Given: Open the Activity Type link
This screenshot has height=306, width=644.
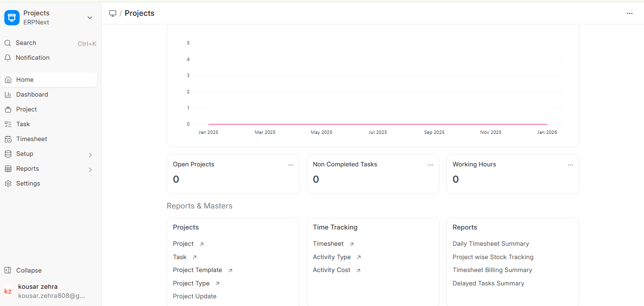Looking at the screenshot, I should (x=332, y=257).
